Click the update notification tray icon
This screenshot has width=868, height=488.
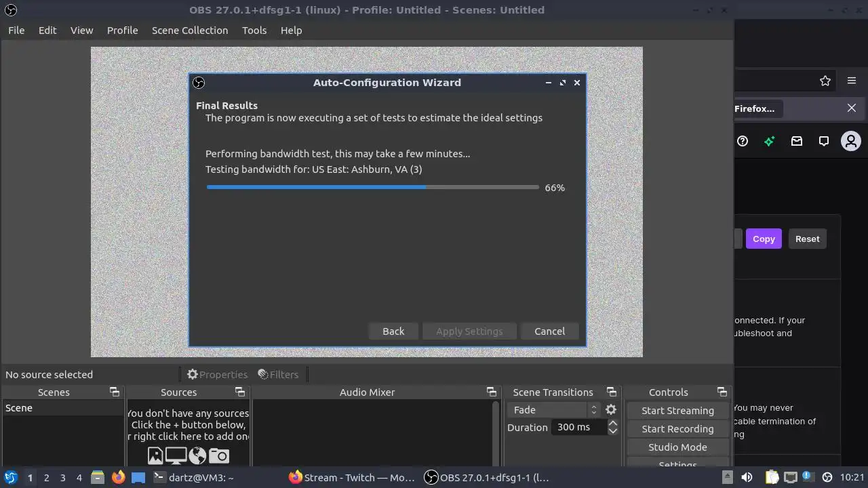[x=808, y=477]
